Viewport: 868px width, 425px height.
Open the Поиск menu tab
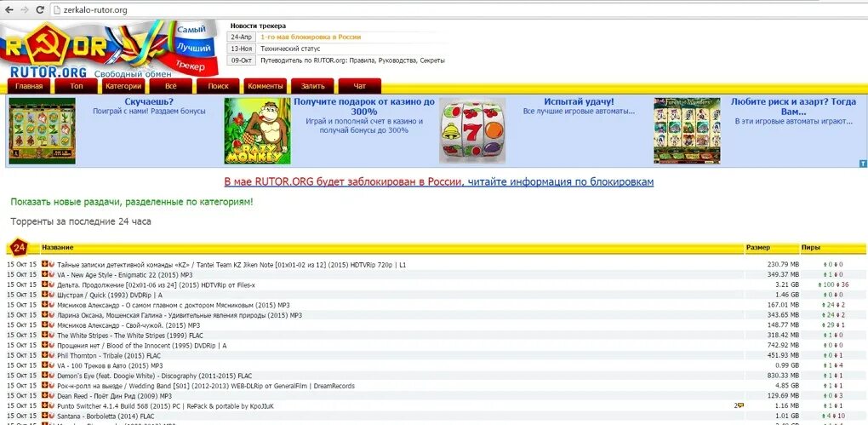[218, 86]
